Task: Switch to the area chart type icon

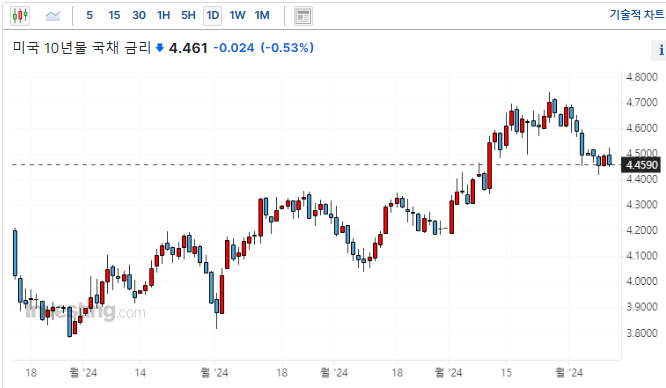Action: click(53, 16)
